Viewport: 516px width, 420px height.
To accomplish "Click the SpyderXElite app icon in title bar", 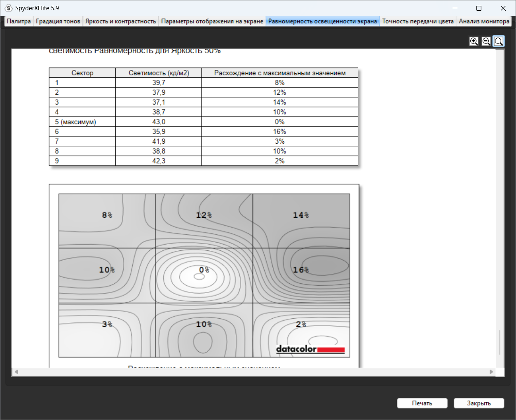I will (x=8, y=8).
